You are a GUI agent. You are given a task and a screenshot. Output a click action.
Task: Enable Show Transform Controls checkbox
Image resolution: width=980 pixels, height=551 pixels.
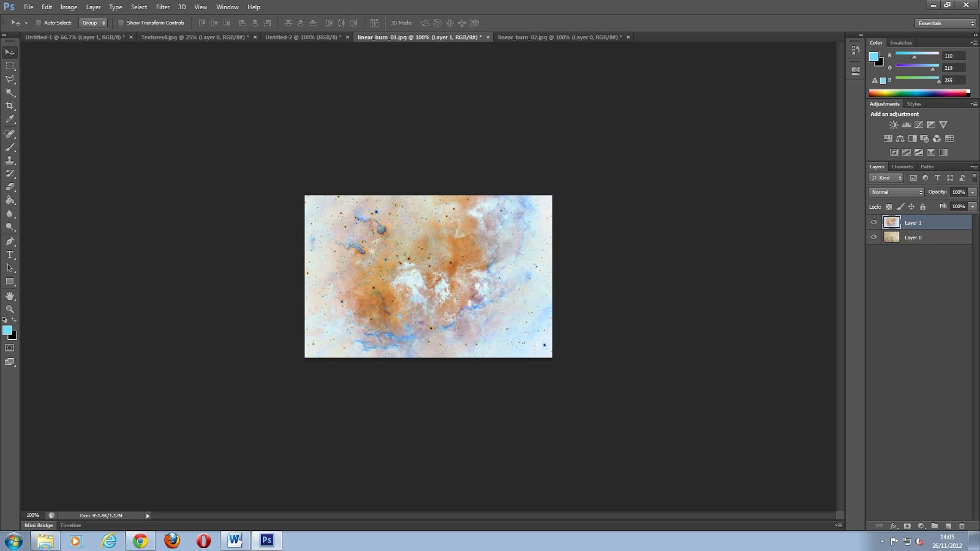coord(121,23)
